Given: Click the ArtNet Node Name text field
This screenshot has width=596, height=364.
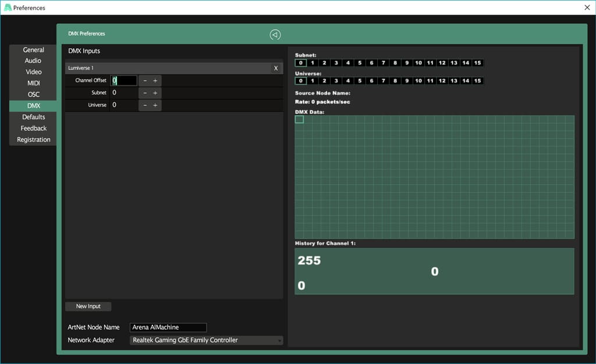Looking at the screenshot, I should pyautogui.click(x=168, y=327).
